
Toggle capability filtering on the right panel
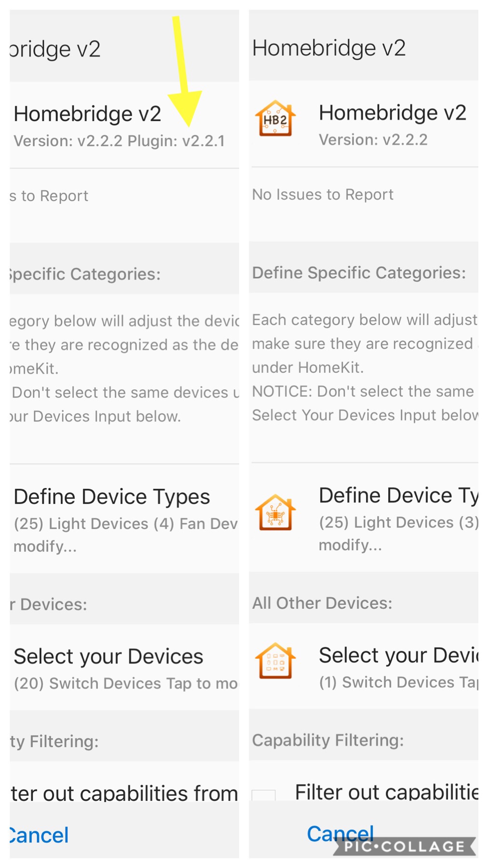tap(265, 794)
